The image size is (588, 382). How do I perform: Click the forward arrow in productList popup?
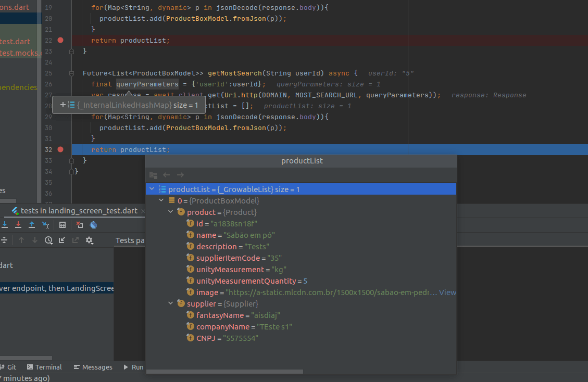pos(180,175)
